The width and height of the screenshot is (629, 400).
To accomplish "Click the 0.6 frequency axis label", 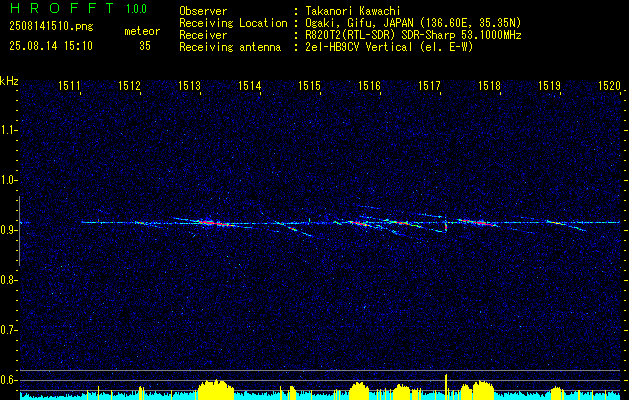I will pyautogui.click(x=8, y=380).
